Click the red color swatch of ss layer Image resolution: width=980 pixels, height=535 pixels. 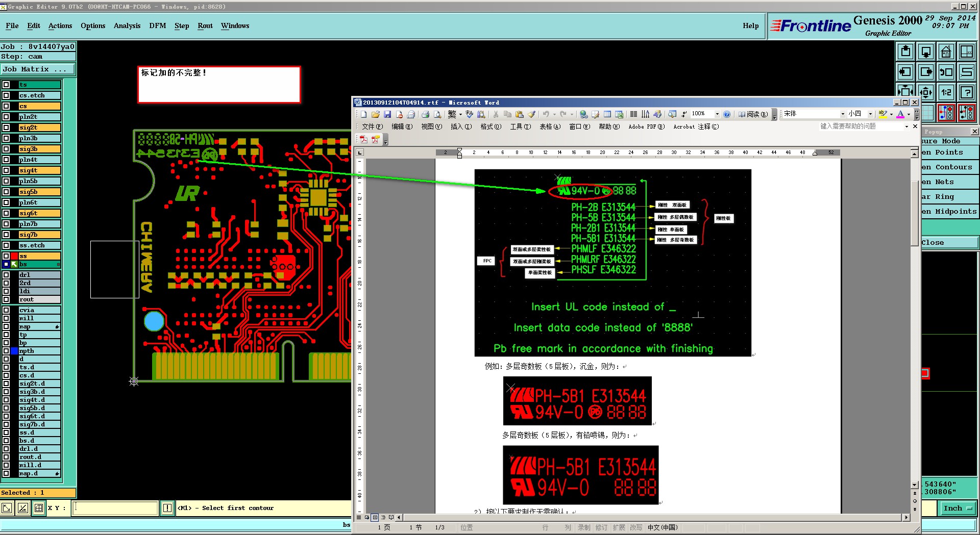click(x=14, y=256)
